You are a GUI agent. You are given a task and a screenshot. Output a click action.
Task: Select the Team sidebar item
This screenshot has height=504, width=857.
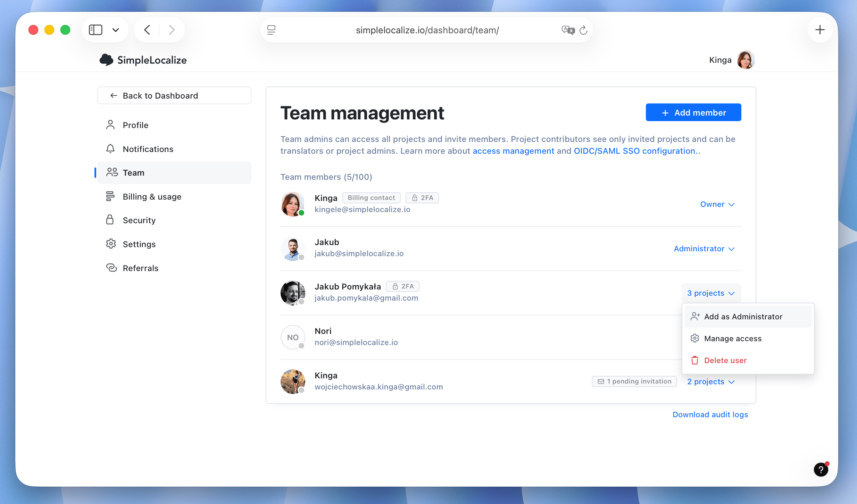tap(174, 173)
